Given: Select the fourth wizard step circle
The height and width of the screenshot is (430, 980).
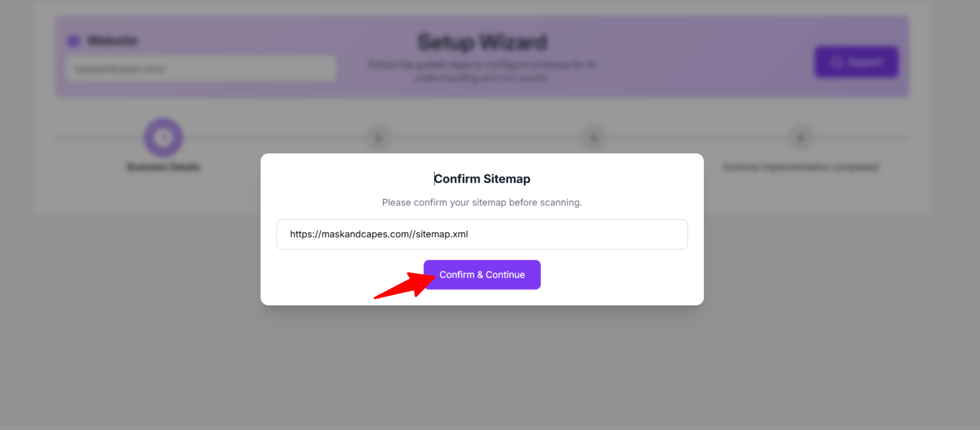Looking at the screenshot, I should [801, 138].
